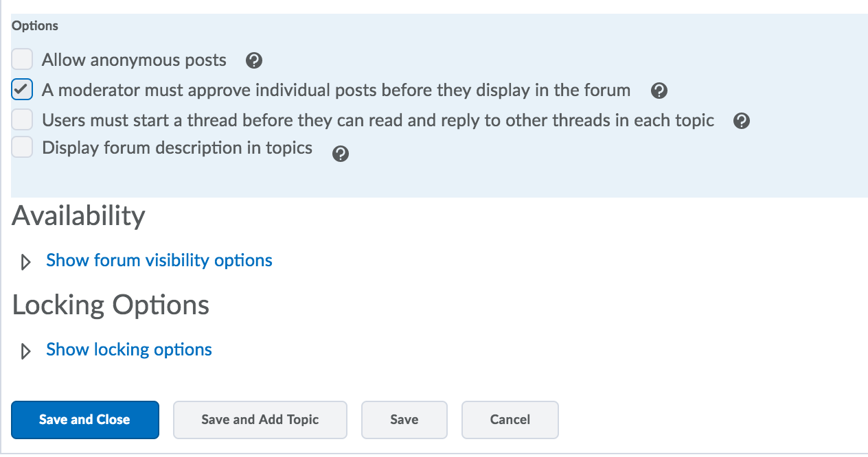Click Save and Add Topic button

click(260, 420)
